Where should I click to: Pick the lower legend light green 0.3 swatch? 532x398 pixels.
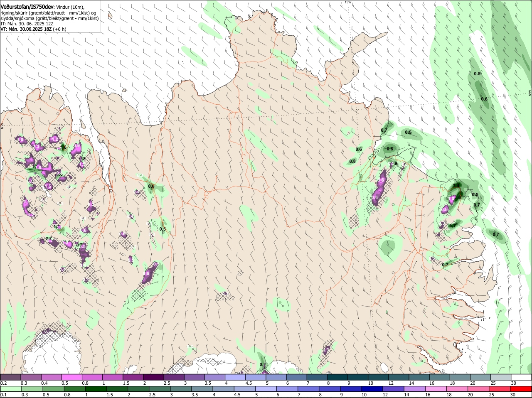pos(32,389)
